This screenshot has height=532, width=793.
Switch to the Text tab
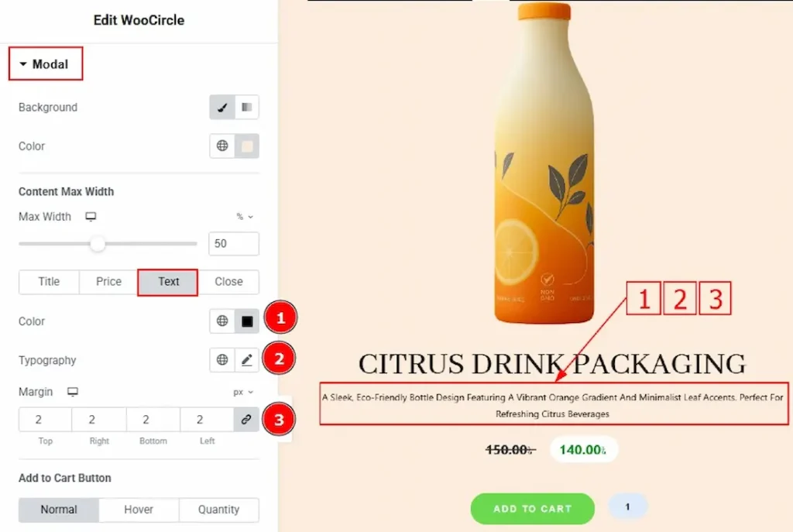(168, 282)
